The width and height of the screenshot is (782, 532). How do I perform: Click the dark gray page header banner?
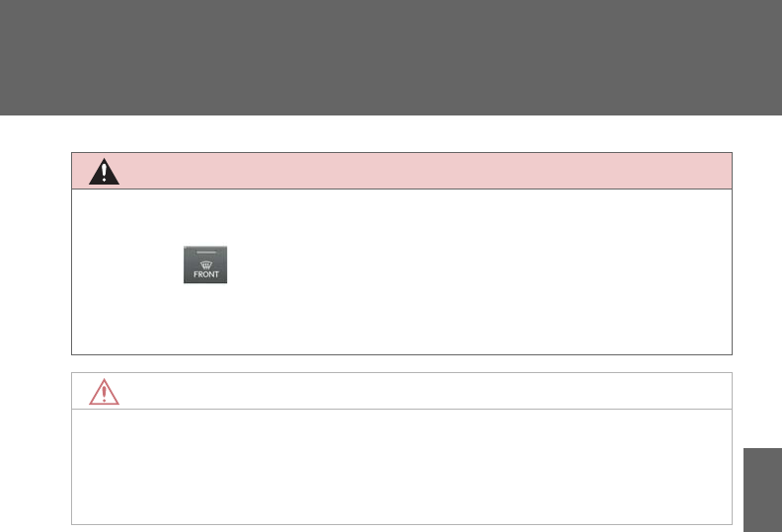coord(391,57)
